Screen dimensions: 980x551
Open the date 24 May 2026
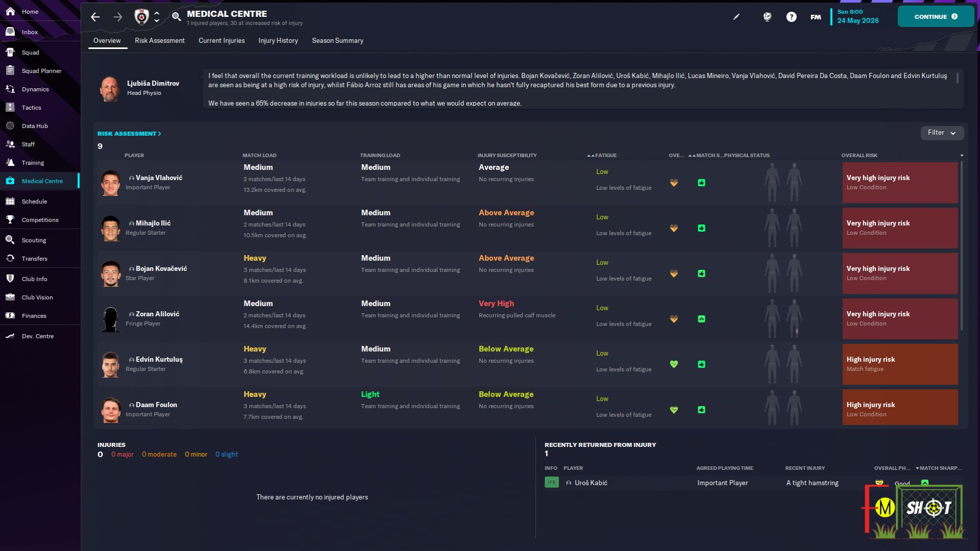tap(857, 20)
